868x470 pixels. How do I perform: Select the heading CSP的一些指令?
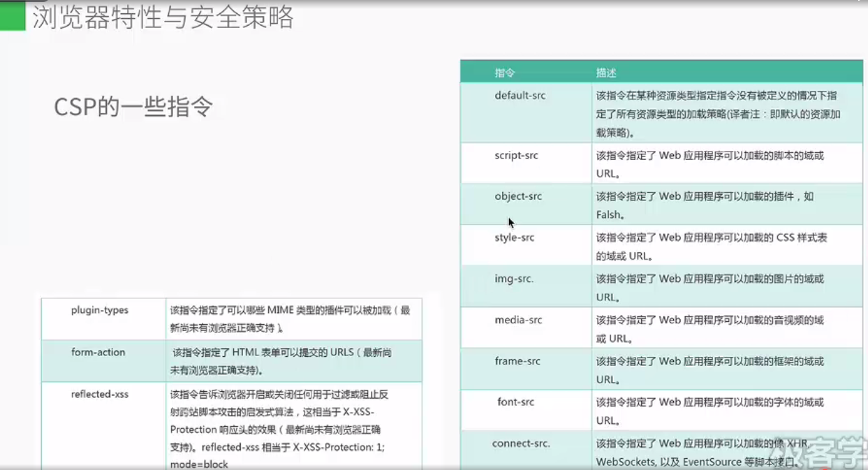pyautogui.click(x=133, y=107)
